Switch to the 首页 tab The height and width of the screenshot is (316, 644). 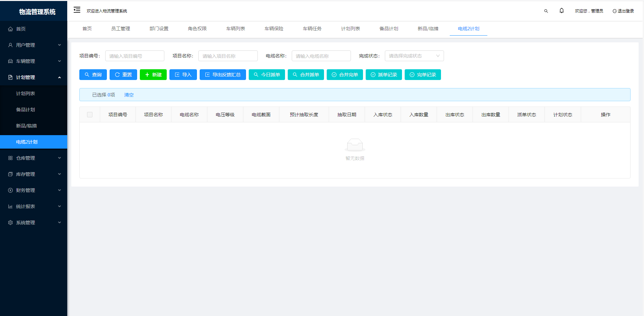[x=87, y=29]
